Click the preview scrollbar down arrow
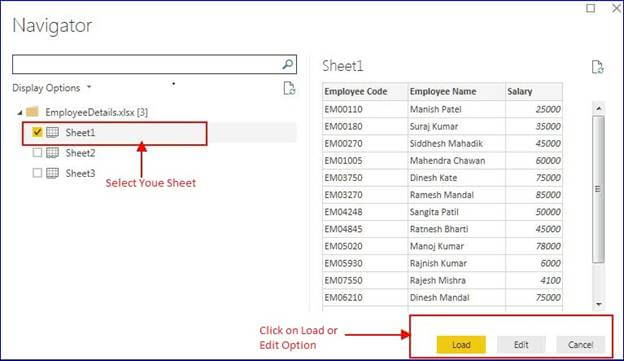 coord(598,304)
